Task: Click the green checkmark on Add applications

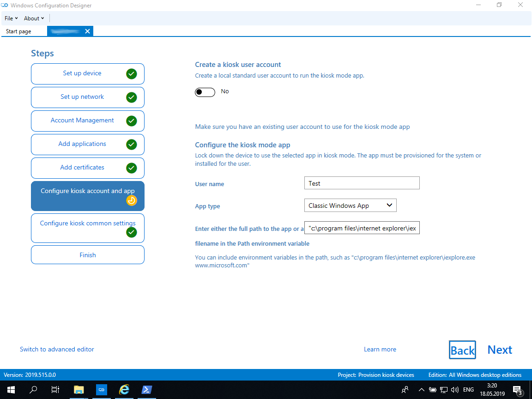Action: click(x=131, y=145)
